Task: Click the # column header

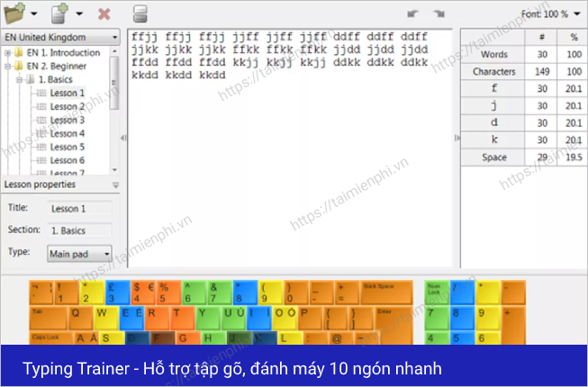Action: tap(541, 38)
